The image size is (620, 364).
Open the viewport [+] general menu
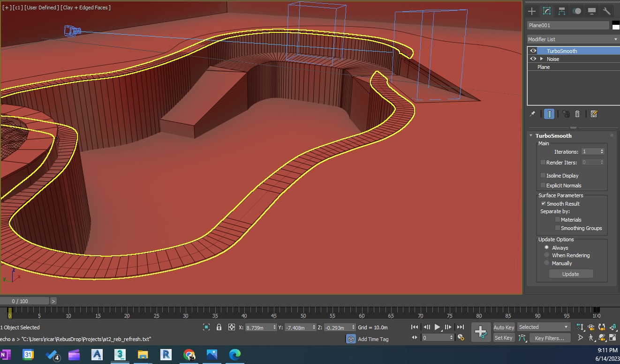tap(7, 7)
